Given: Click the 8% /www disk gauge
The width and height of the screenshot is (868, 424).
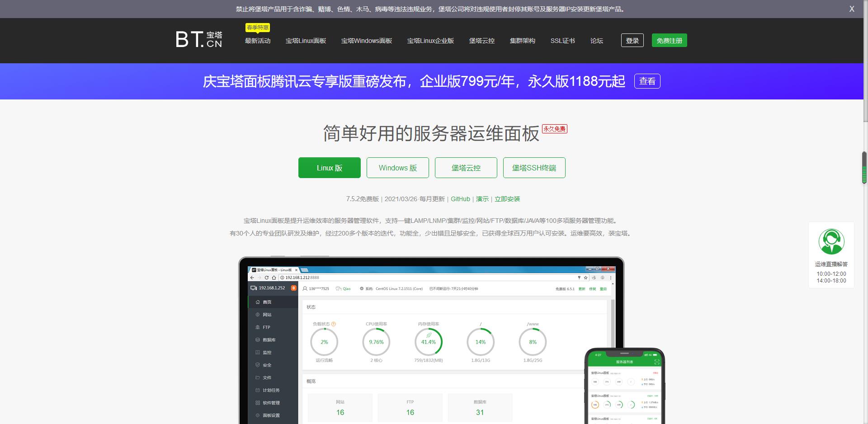Looking at the screenshot, I should click(533, 342).
